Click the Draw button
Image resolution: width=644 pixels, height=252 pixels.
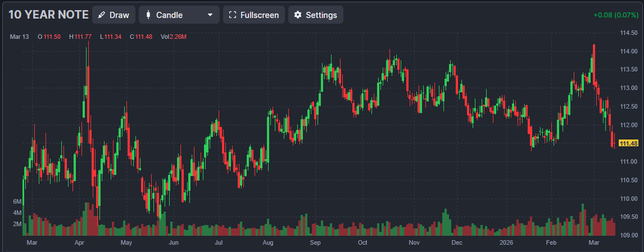[114, 15]
